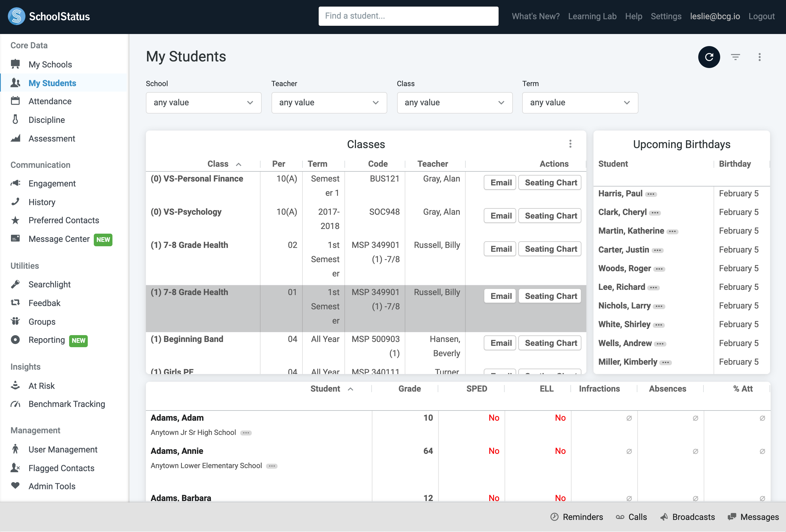Open Seating Chart for Beginning Band
Viewport: 786px width, 532px height.
point(550,343)
